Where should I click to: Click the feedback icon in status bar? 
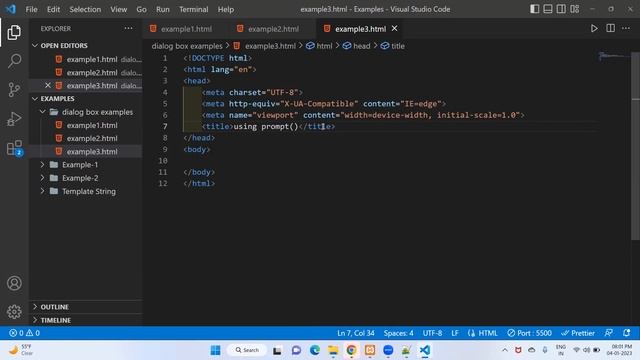pyautogui.click(x=609, y=333)
